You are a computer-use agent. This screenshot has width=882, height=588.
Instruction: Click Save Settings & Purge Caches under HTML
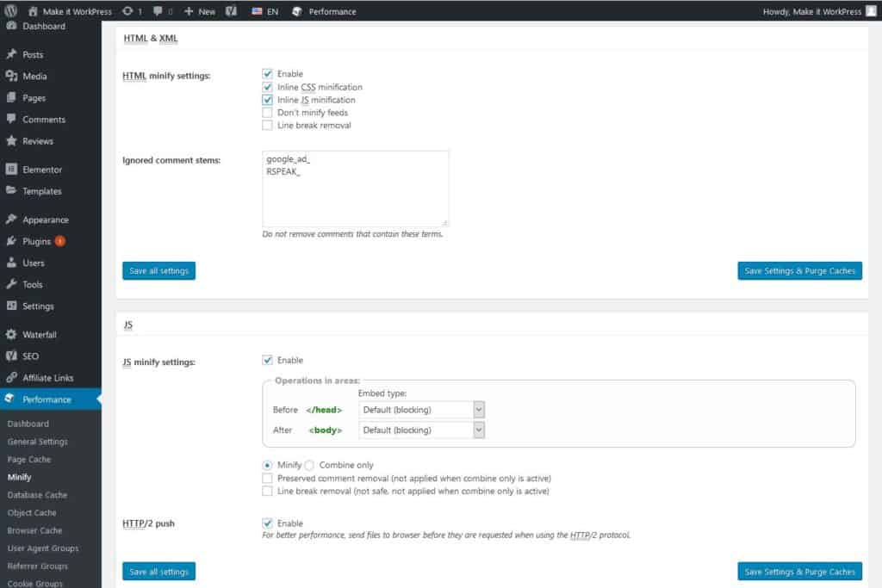coord(800,271)
